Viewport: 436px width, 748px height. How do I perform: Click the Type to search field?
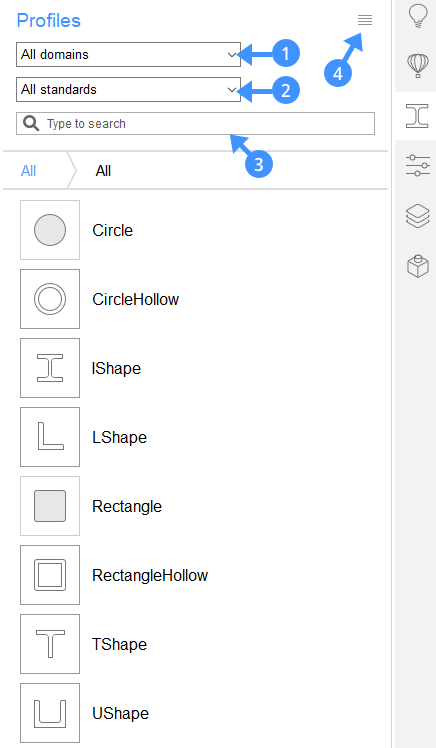coord(196,124)
